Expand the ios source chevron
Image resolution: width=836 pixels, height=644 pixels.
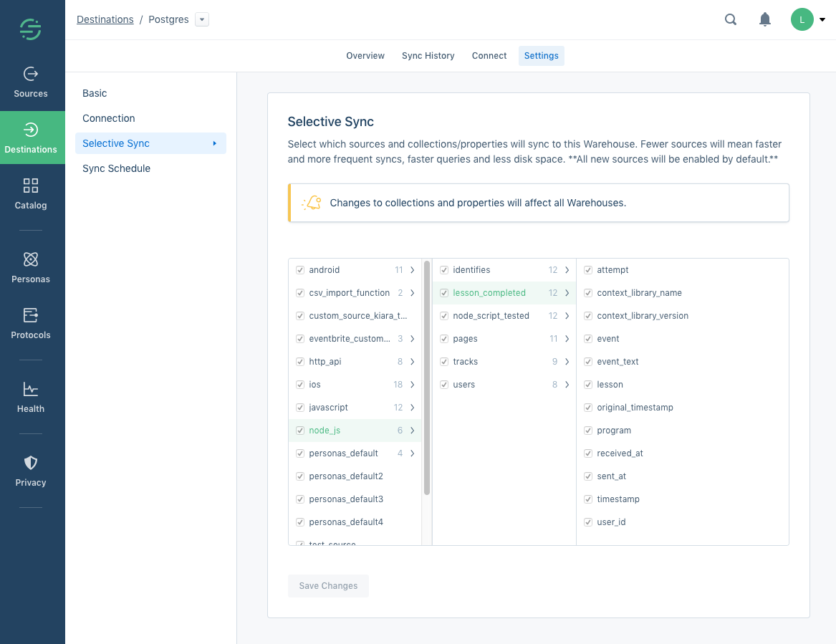413,385
